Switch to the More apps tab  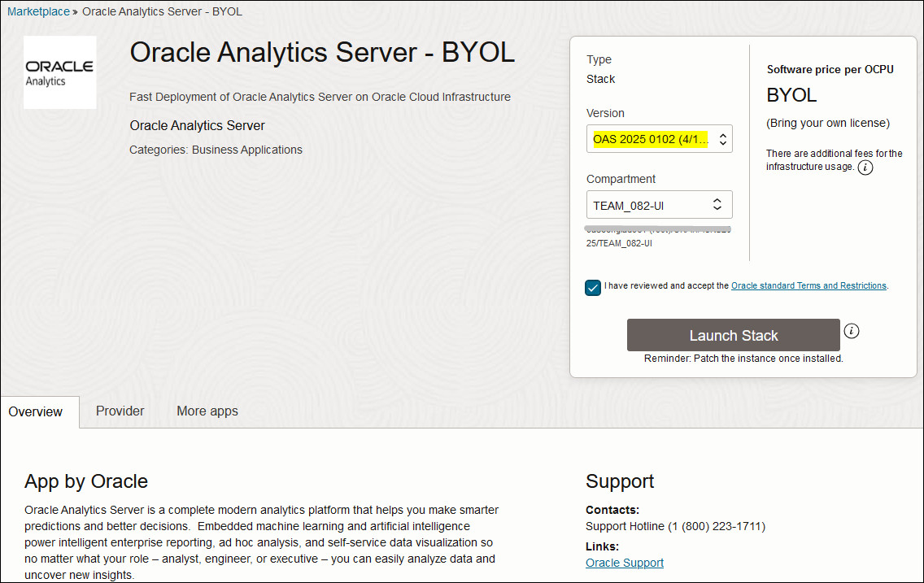[x=207, y=411]
